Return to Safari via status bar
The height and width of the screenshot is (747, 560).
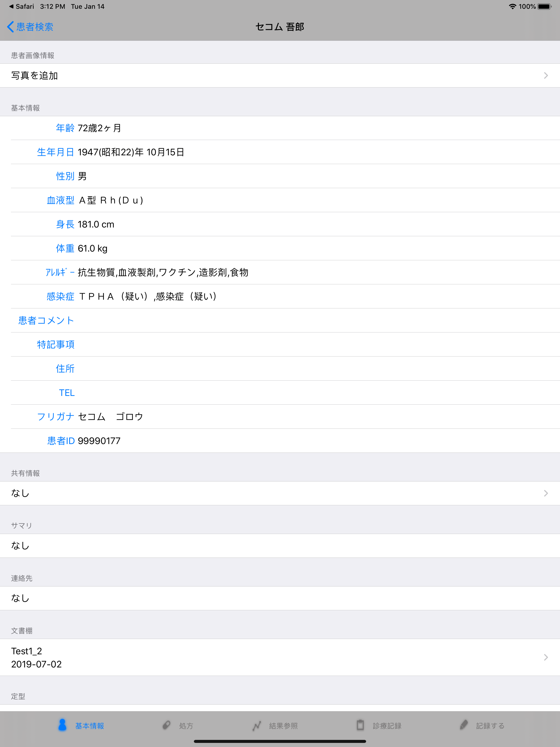(x=22, y=6)
